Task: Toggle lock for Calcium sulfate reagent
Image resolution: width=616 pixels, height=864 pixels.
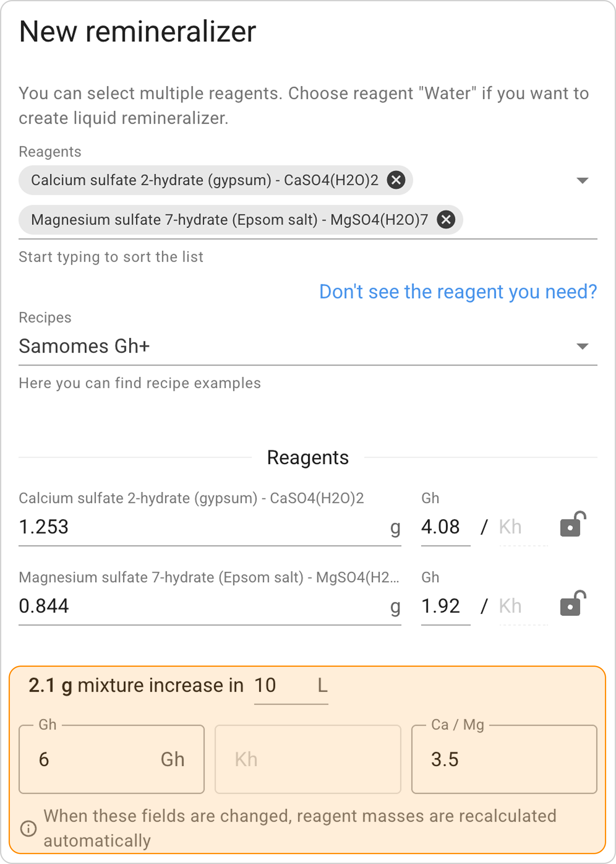Action: 572,525
